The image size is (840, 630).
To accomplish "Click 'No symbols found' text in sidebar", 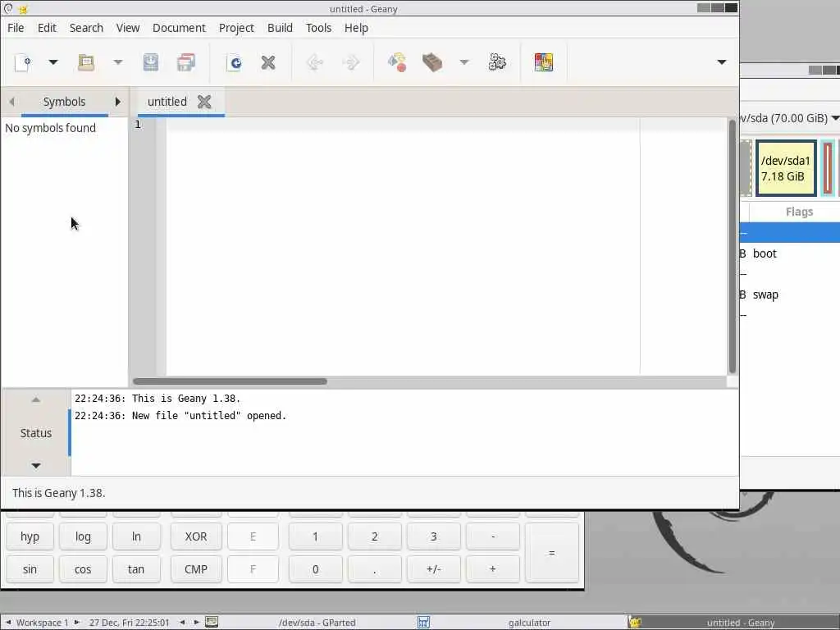I will pos(50,128).
